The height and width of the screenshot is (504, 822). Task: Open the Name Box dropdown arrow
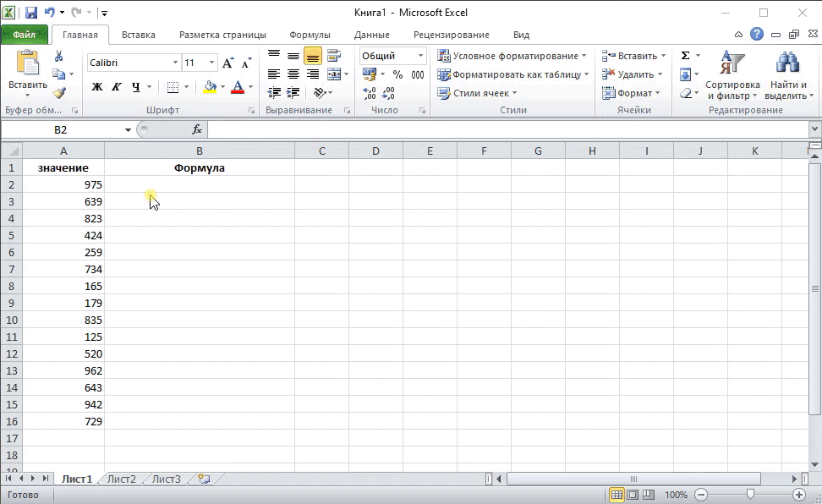(x=128, y=130)
